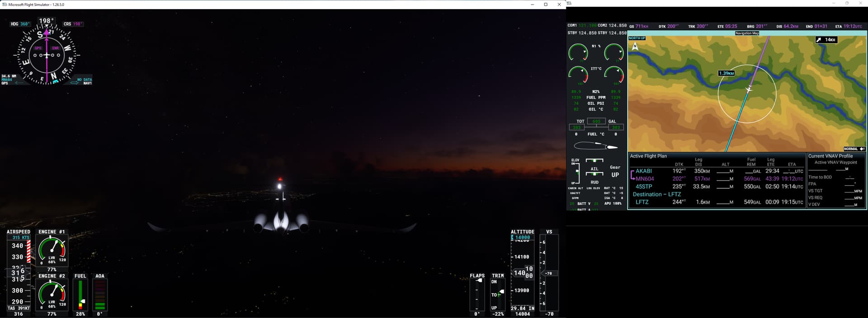The image size is (868, 318).
Task: Toggle the NORTH UP map orientation label
Action: (637, 38)
